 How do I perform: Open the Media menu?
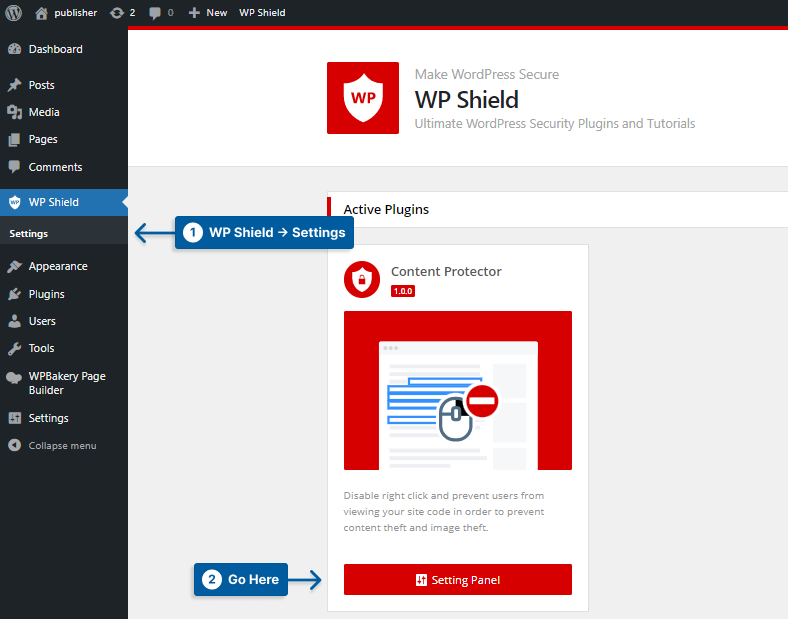pos(64,112)
